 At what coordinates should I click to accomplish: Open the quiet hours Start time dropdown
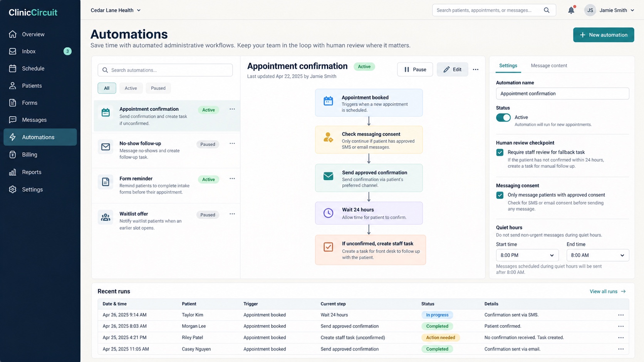point(527,255)
